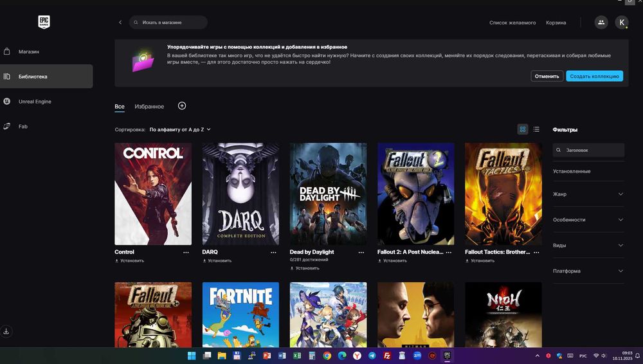Click Установить under DARQ
643x364 pixels.
(x=217, y=260)
